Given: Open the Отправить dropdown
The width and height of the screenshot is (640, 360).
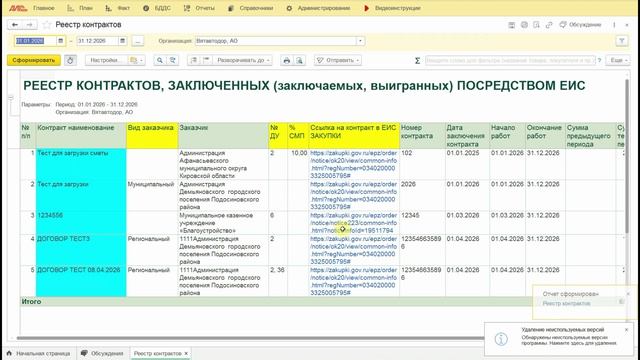Looking at the screenshot, I should [x=338, y=60].
